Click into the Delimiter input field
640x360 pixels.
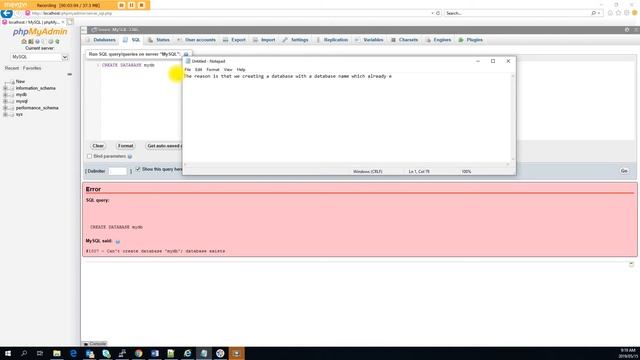click(x=118, y=171)
